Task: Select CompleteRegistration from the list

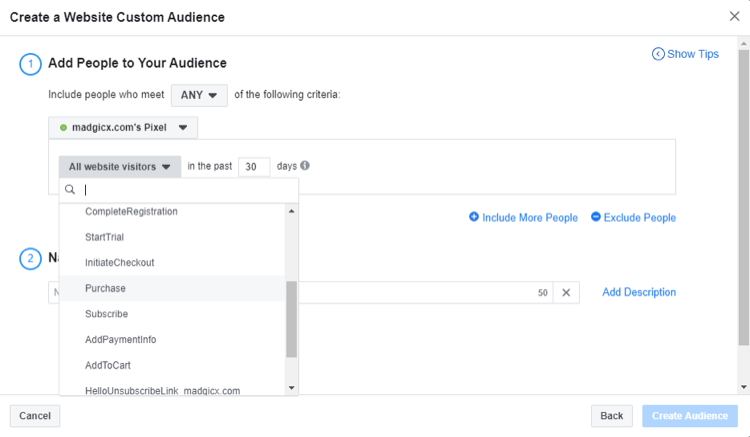Action: (x=131, y=212)
